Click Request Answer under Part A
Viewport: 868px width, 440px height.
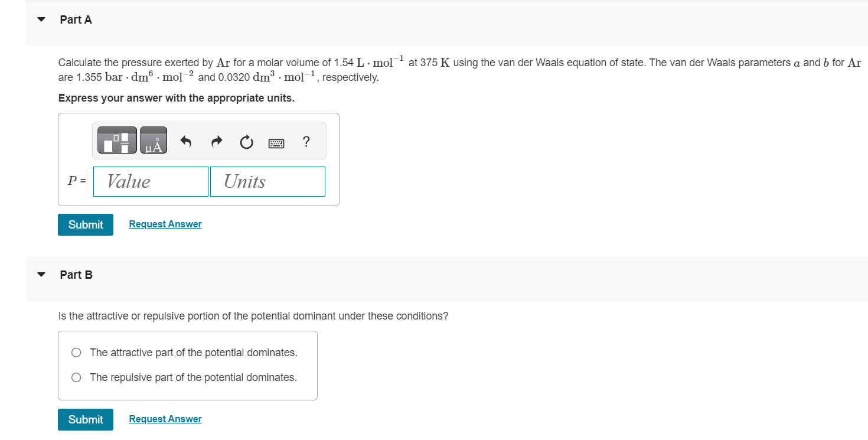click(165, 223)
